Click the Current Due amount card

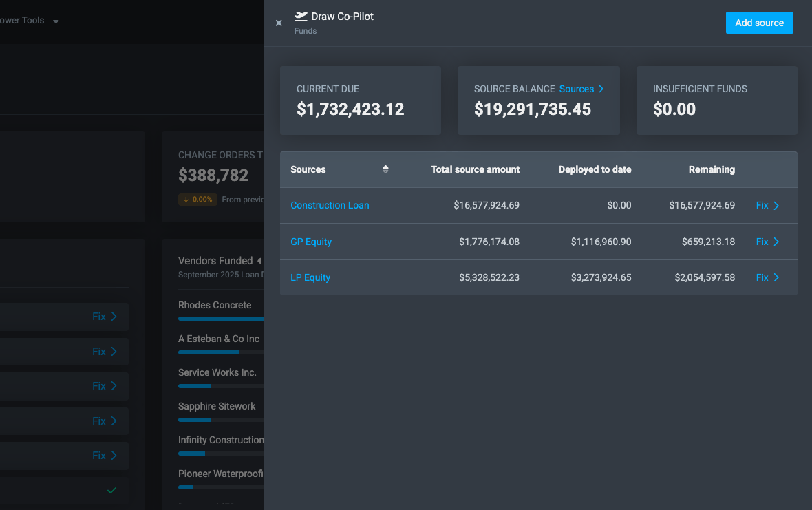pos(360,100)
